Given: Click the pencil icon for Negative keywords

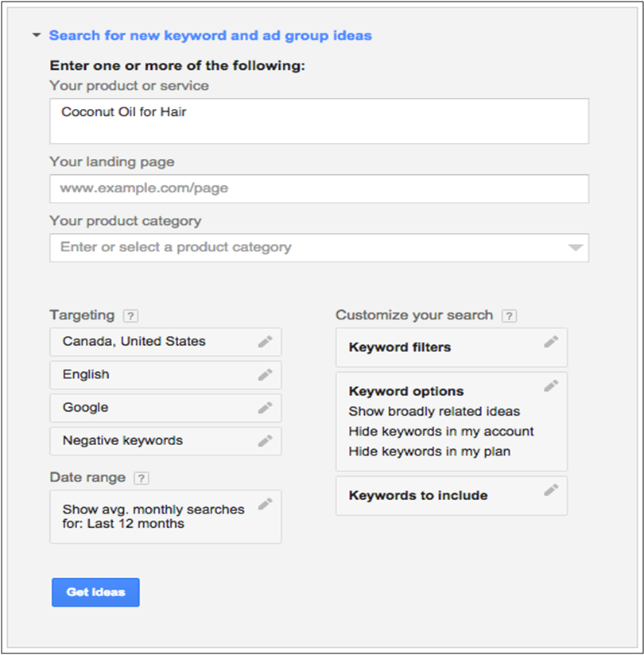Looking at the screenshot, I should [x=265, y=440].
